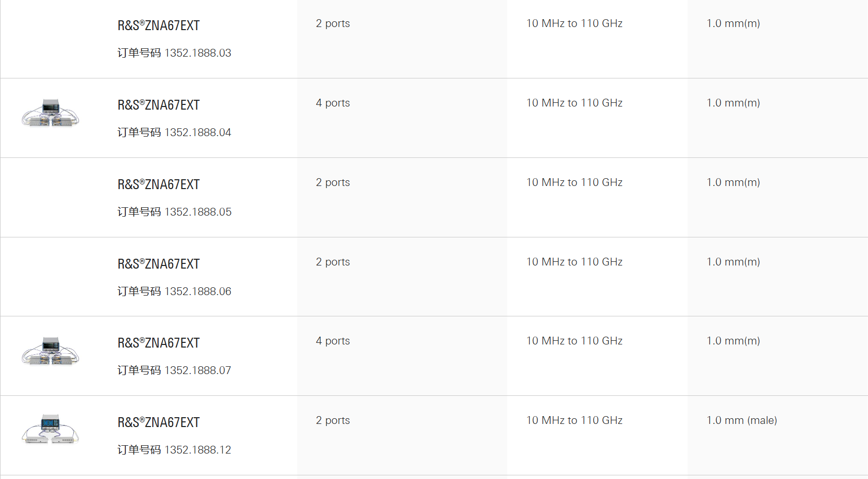
Task: Select order number text 1352.1888.05
Action: coord(198,212)
